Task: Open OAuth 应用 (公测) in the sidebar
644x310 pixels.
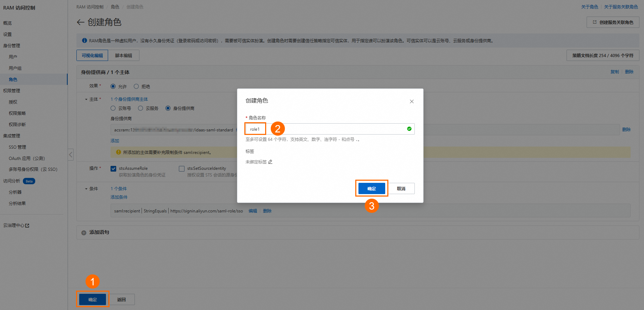Action: click(x=27, y=158)
